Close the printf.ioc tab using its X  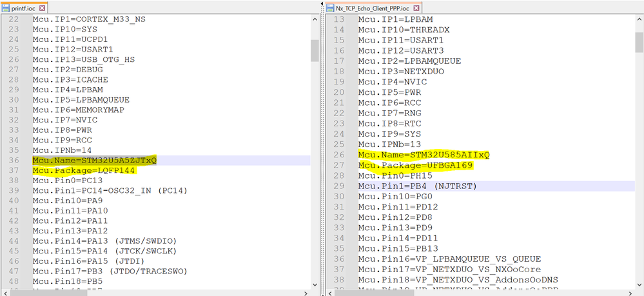click(43, 8)
